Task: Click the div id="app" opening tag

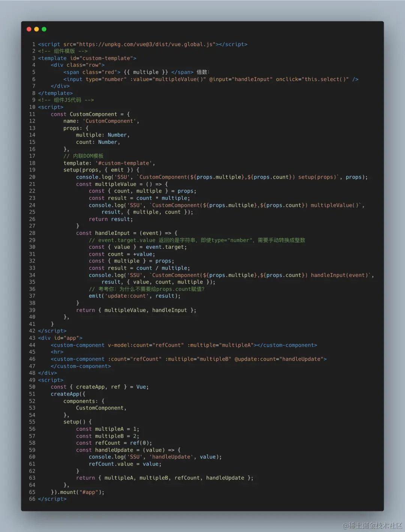Action: (60, 338)
